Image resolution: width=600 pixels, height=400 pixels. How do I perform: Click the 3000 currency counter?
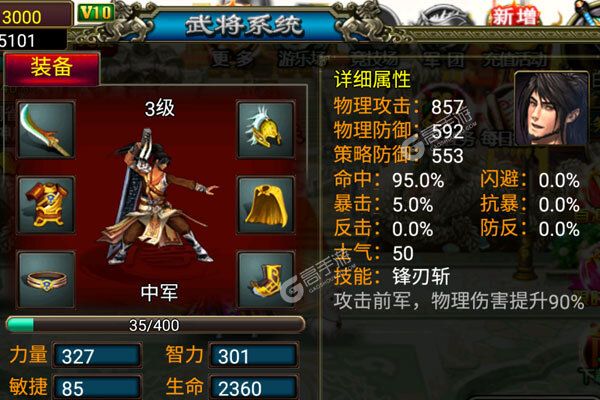34,15
